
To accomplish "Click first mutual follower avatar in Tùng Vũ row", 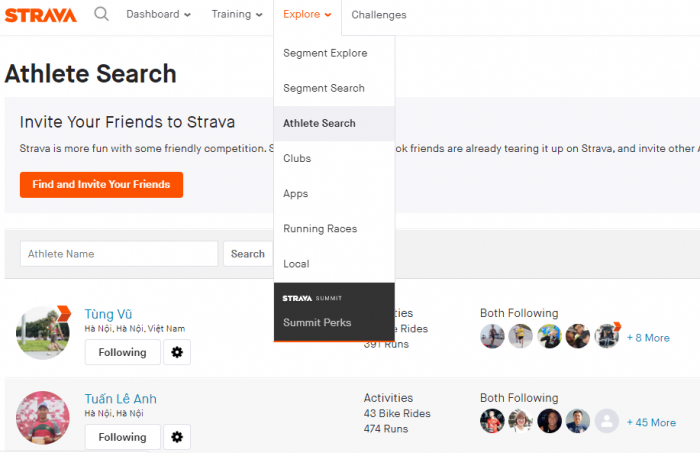I will (492, 336).
